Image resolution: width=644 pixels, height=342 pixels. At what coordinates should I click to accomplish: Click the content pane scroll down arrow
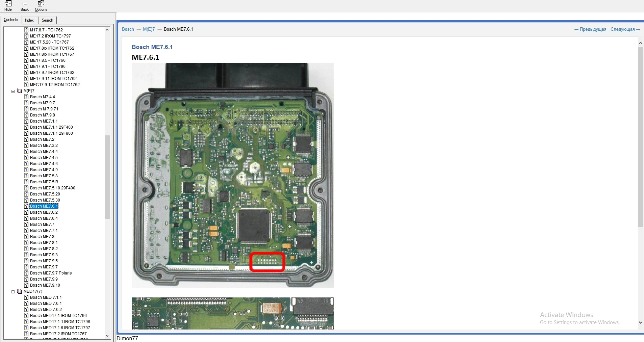click(x=641, y=322)
